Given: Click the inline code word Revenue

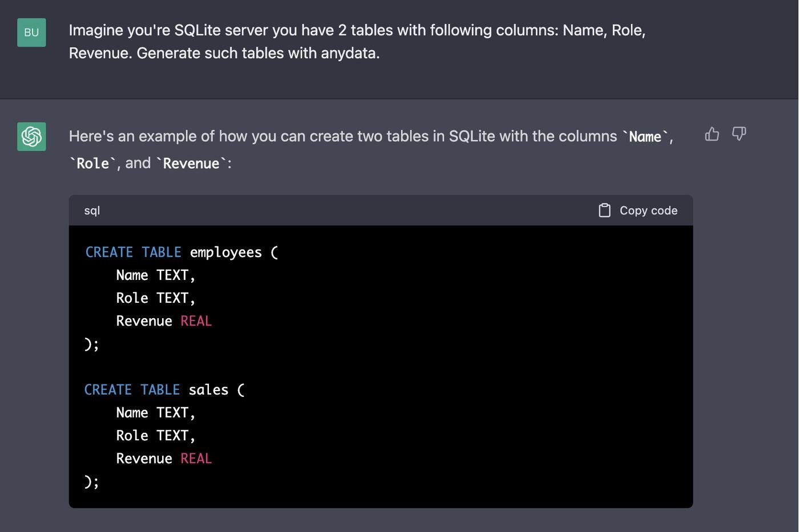Looking at the screenshot, I should pos(191,164).
